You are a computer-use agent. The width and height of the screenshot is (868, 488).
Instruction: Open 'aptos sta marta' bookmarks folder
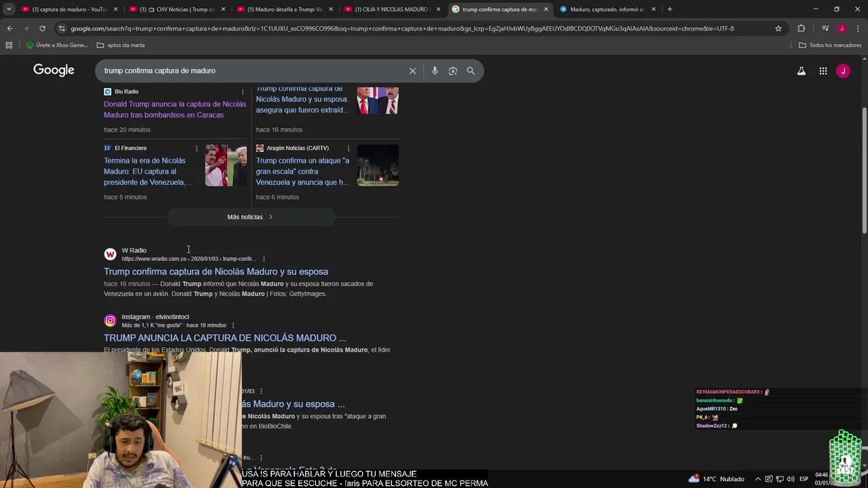pos(121,45)
